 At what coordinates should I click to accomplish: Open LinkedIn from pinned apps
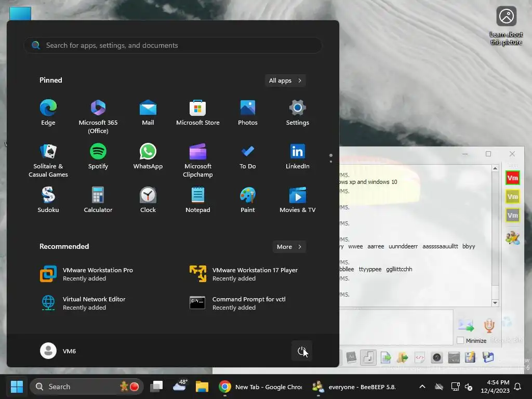pos(298,156)
